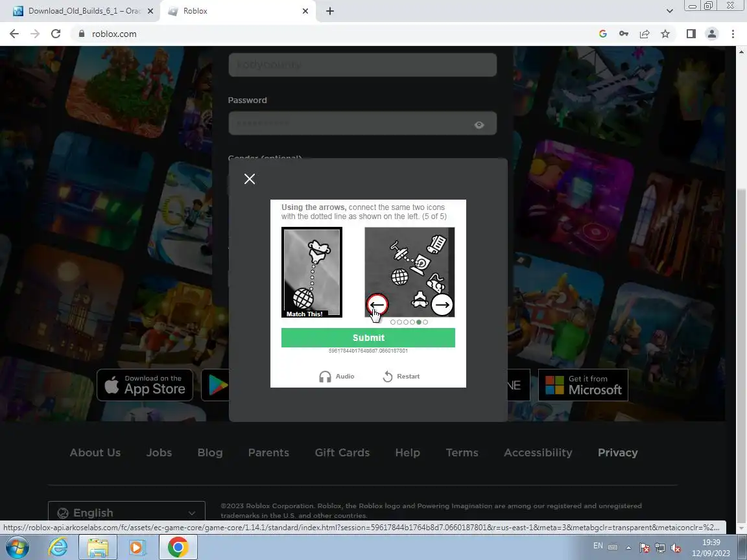The height and width of the screenshot is (560, 747).
Task: Open Download on the App Store badge
Action: tap(145, 385)
